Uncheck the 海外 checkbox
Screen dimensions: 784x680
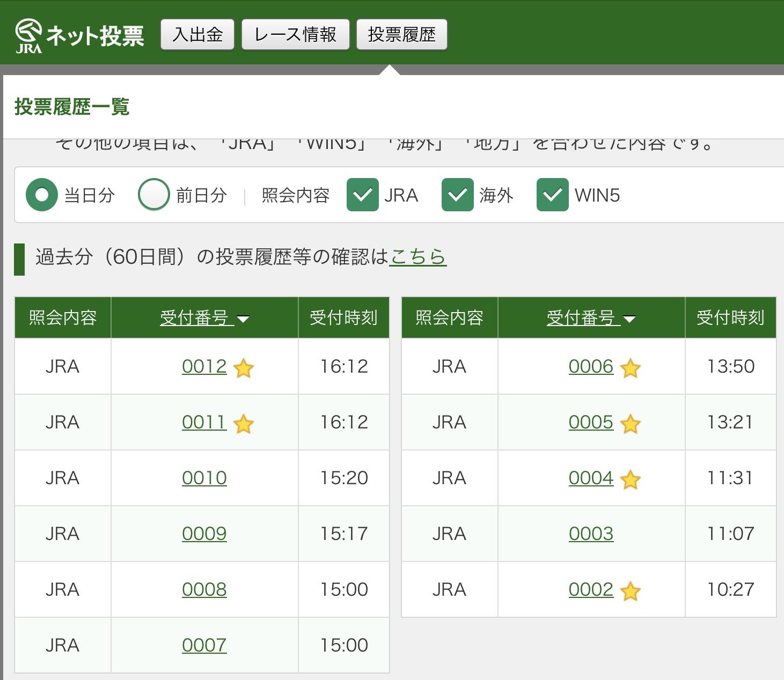tap(457, 195)
